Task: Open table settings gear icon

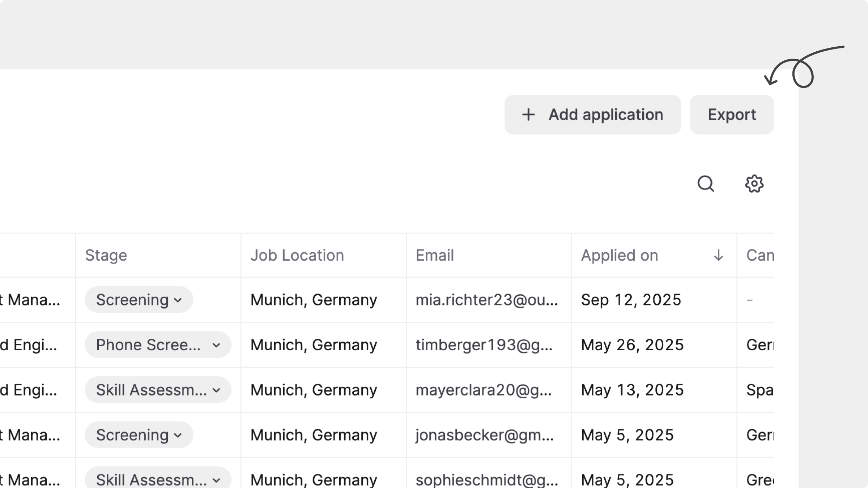Action: click(754, 184)
